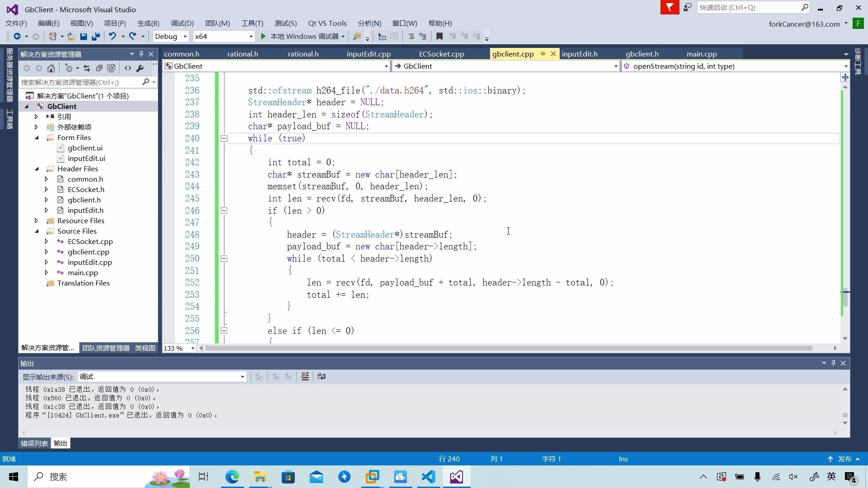Select the Home icon in 解决方案资源管理器
The height and width of the screenshot is (488, 868).
click(x=51, y=68)
